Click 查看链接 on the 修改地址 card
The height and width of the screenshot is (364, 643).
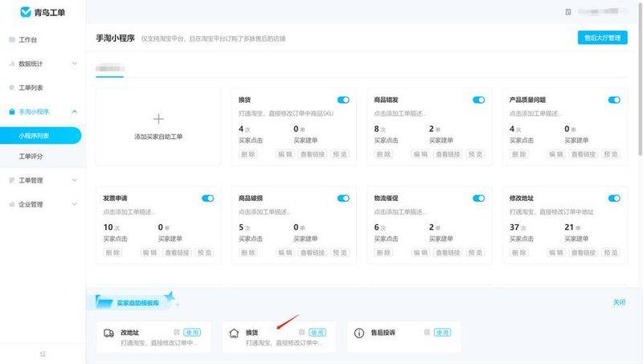[584, 252]
